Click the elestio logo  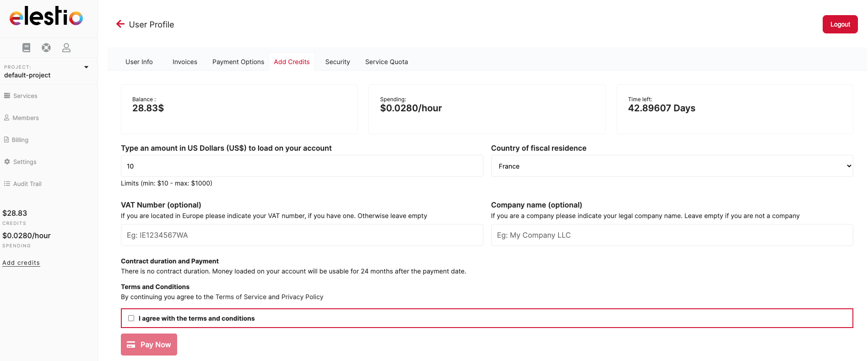coord(46,17)
